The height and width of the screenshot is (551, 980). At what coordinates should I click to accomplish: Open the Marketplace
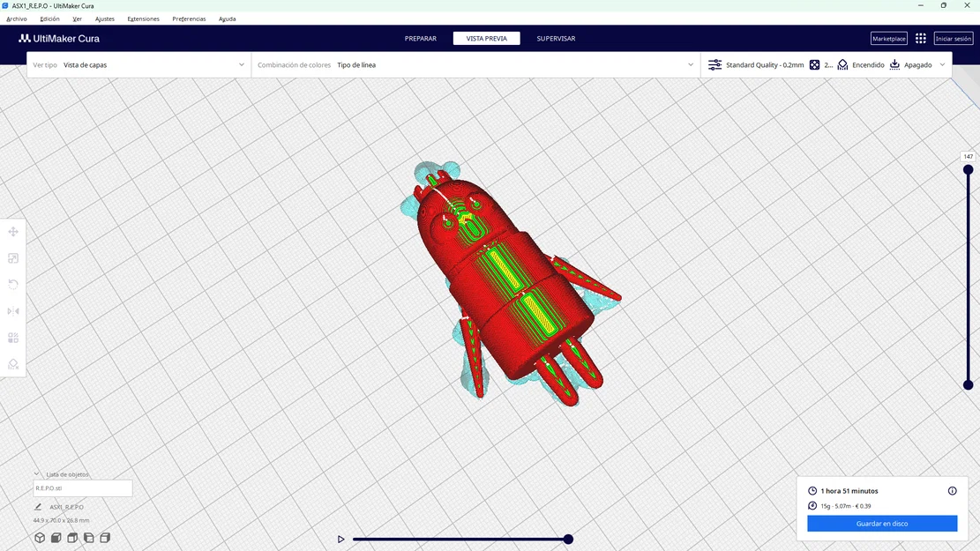(x=888, y=38)
